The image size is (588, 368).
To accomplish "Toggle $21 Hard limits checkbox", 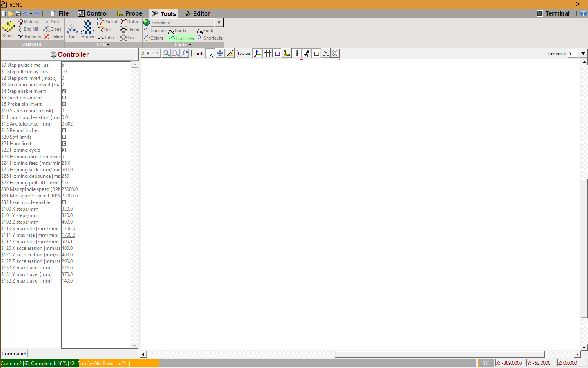I will pos(64,144).
